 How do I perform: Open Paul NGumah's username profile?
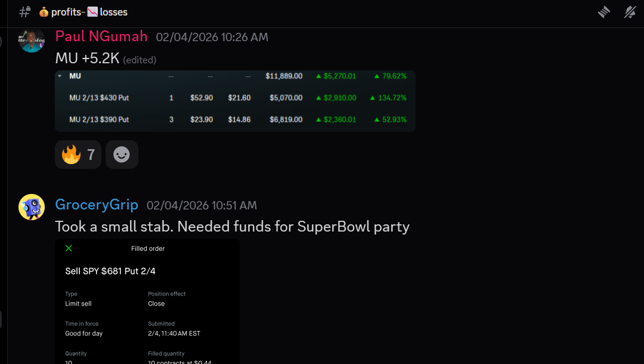pyautogui.click(x=101, y=36)
